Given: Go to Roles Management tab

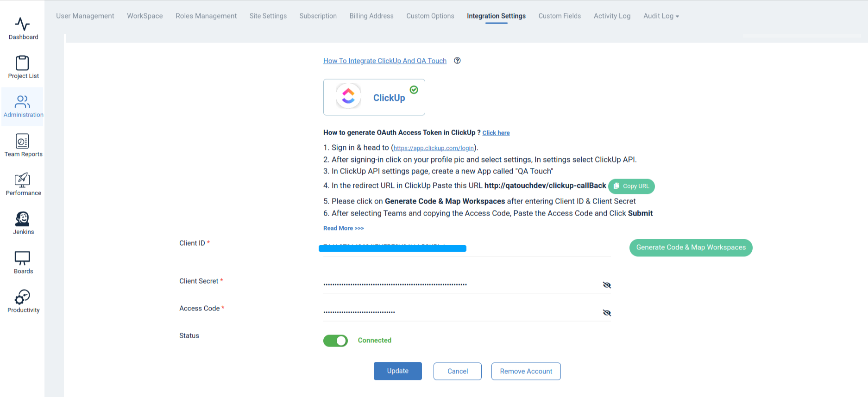Looking at the screenshot, I should click(206, 16).
